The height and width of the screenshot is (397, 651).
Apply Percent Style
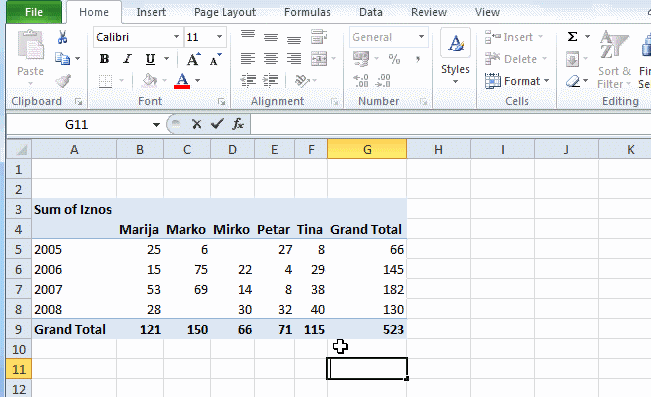click(x=394, y=59)
